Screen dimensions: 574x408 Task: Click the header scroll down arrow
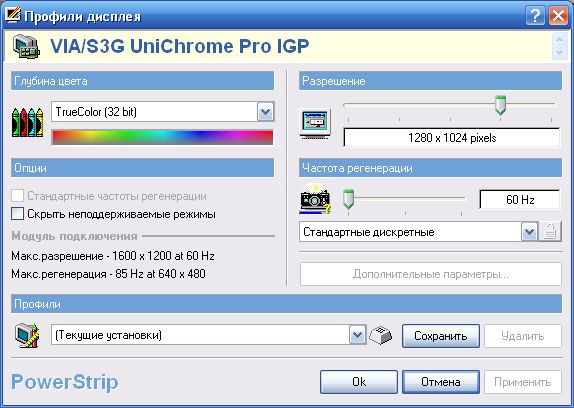pyautogui.click(x=559, y=53)
